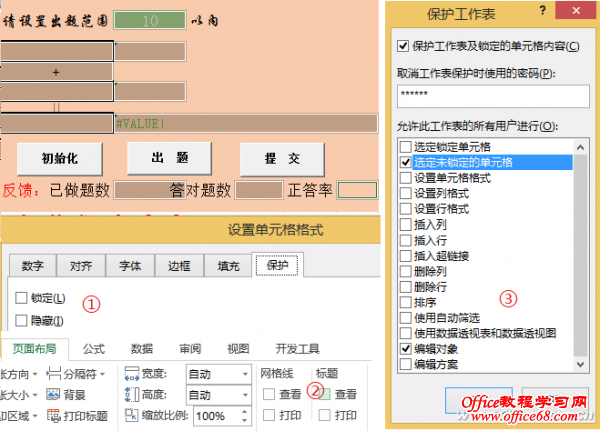Click the 缩放比例 100% input field
Viewport: 600px width, 431px height.
pyautogui.click(x=217, y=416)
